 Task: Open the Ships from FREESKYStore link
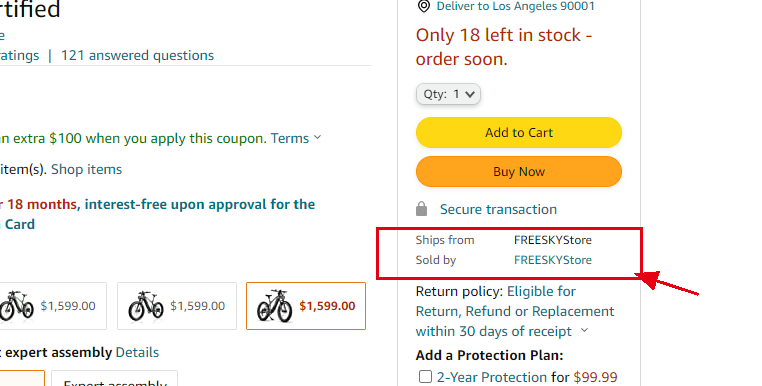point(553,240)
